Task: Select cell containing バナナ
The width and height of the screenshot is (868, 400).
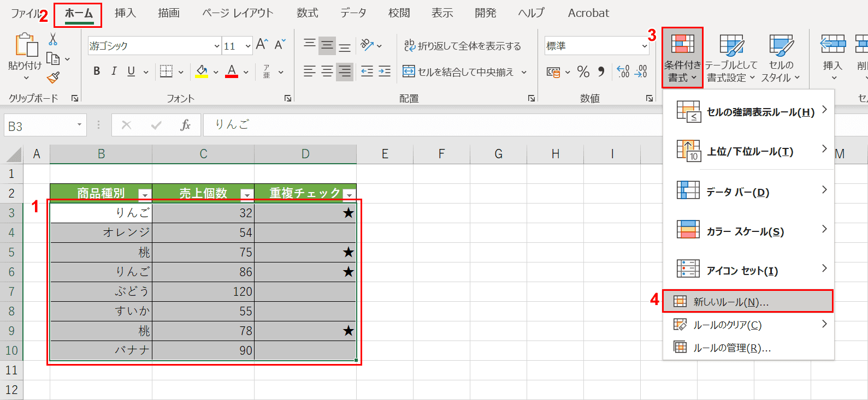Action: click(x=101, y=350)
